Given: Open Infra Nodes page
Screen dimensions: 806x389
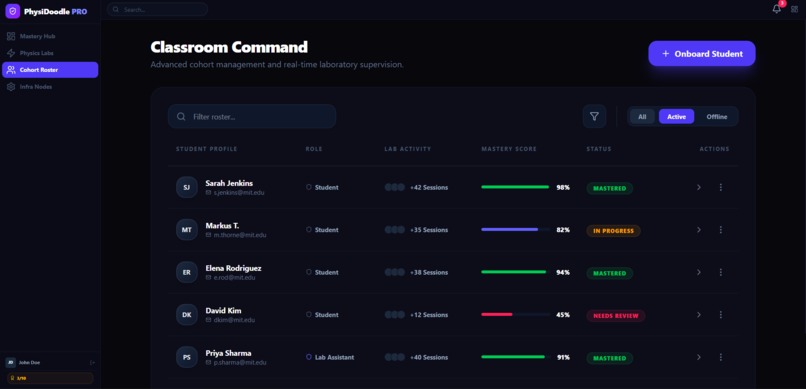Looking at the screenshot, I should click(50, 87).
